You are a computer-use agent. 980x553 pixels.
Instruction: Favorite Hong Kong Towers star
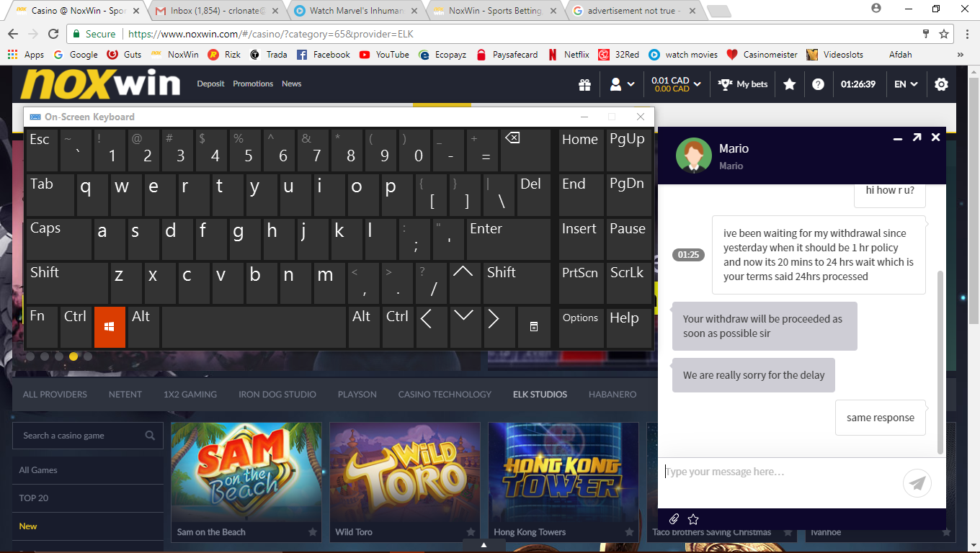[630, 532]
